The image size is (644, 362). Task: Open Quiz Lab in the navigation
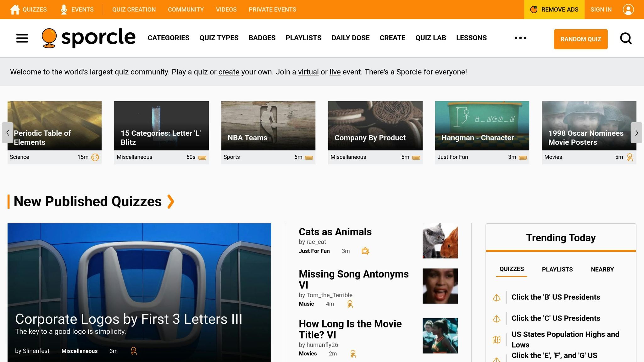[431, 38]
